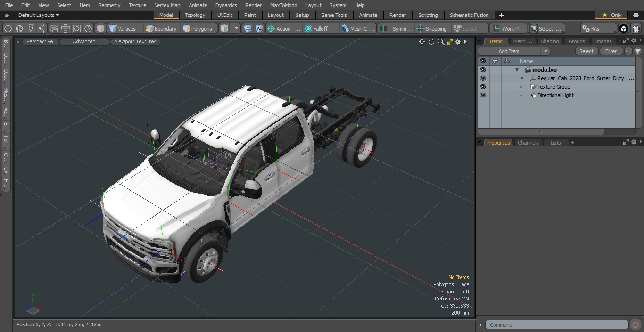Open dropdown arrow beside the Items cube mode
This screenshot has height=332, width=644.
[236, 29]
